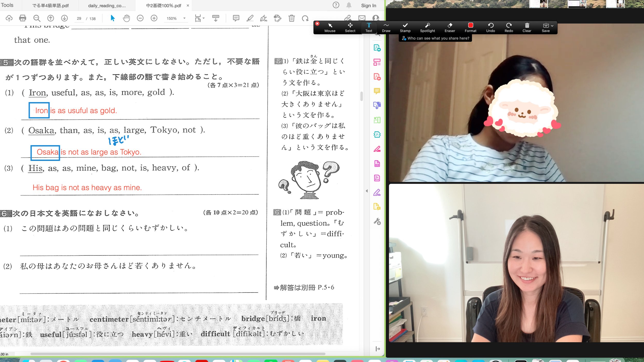Activate the Spotlight annotation tool
This screenshot has height=362, width=644.
[427, 27]
